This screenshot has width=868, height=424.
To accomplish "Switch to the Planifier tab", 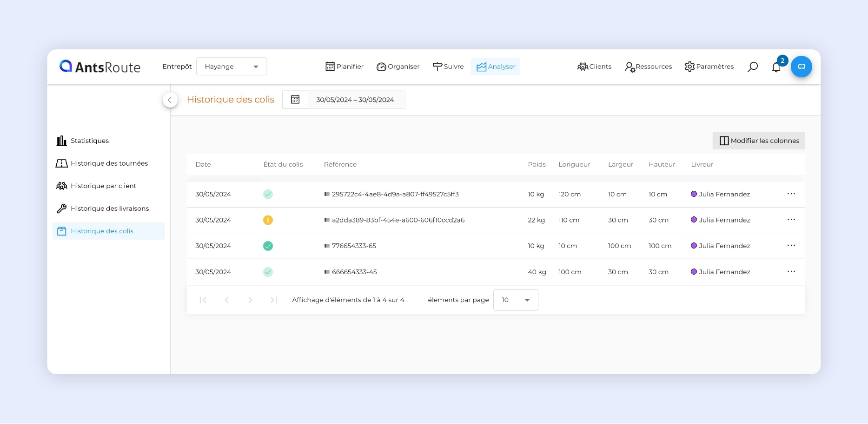I will 345,67.
